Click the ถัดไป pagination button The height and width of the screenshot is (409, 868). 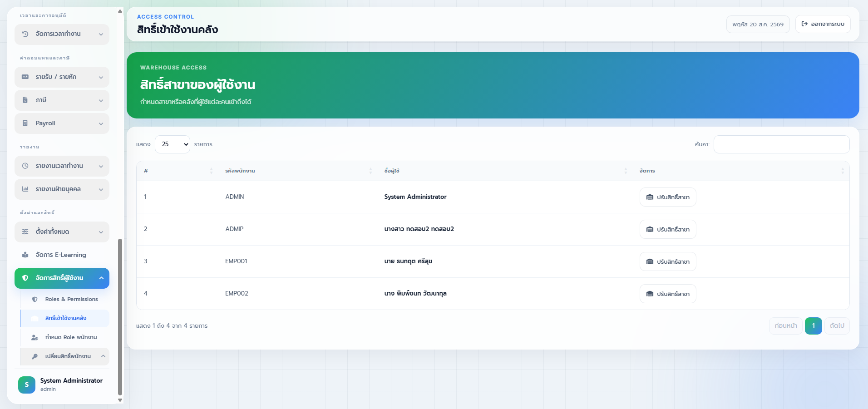pos(837,326)
